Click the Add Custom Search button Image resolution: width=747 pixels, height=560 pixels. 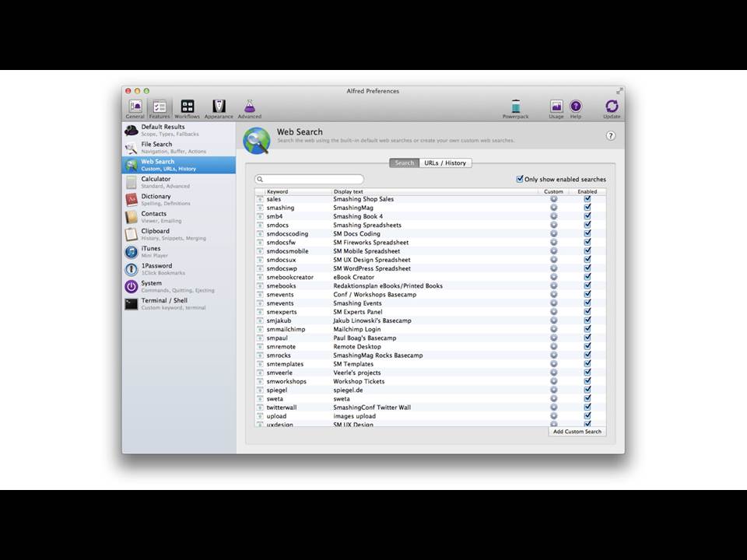[x=577, y=432]
